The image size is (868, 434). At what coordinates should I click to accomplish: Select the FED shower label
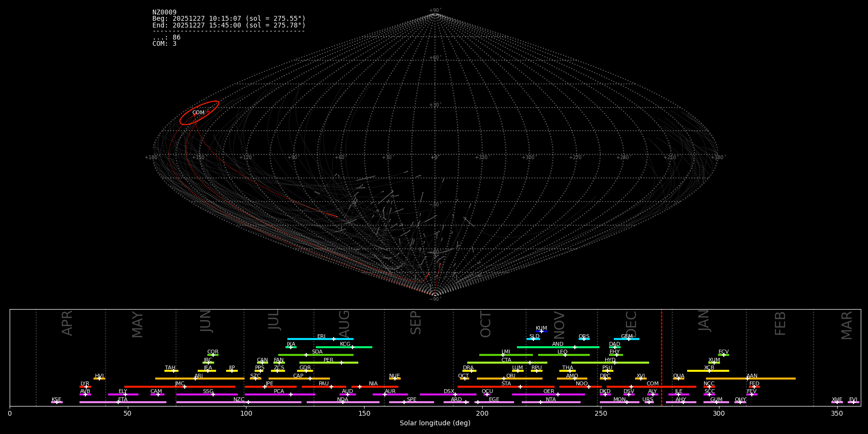point(754,384)
